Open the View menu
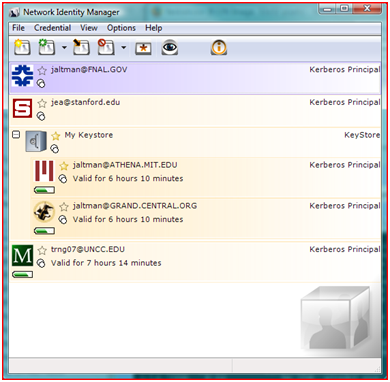 tap(89, 28)
